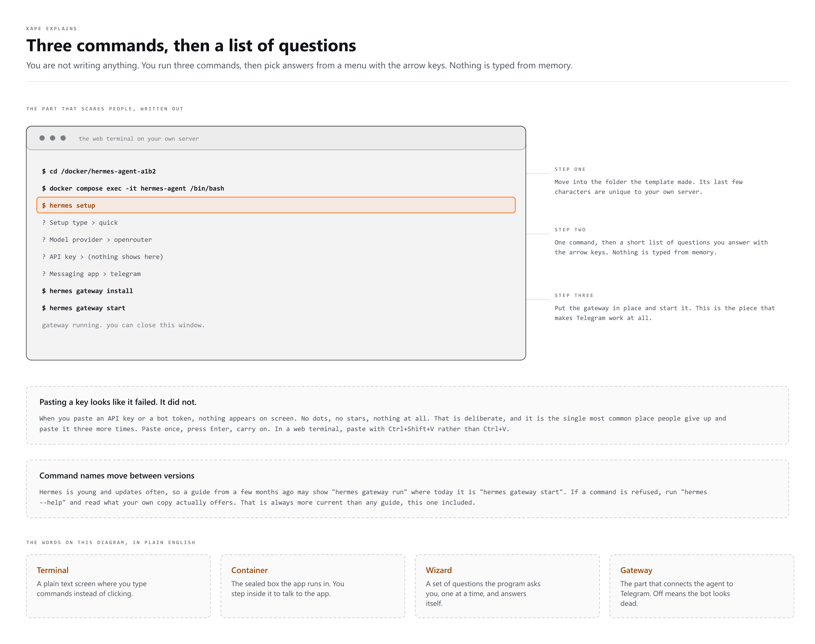This screenshot has height=644, width=815.
Task: Click the "Wizard" glossary term
Action: [439, 570]
